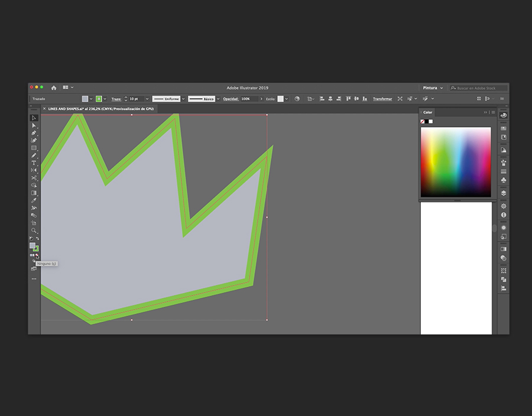Open the Color panel options menu
The width and height of the screenshot is (532, 416).
tap(494, 112)
